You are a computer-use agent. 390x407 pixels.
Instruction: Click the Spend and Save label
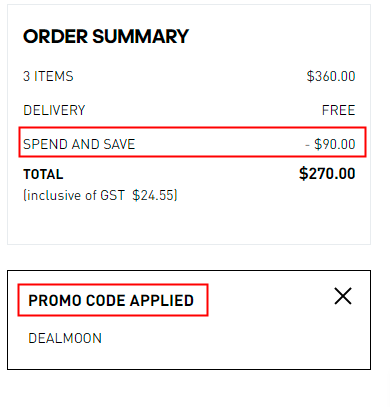pos(79,144)
